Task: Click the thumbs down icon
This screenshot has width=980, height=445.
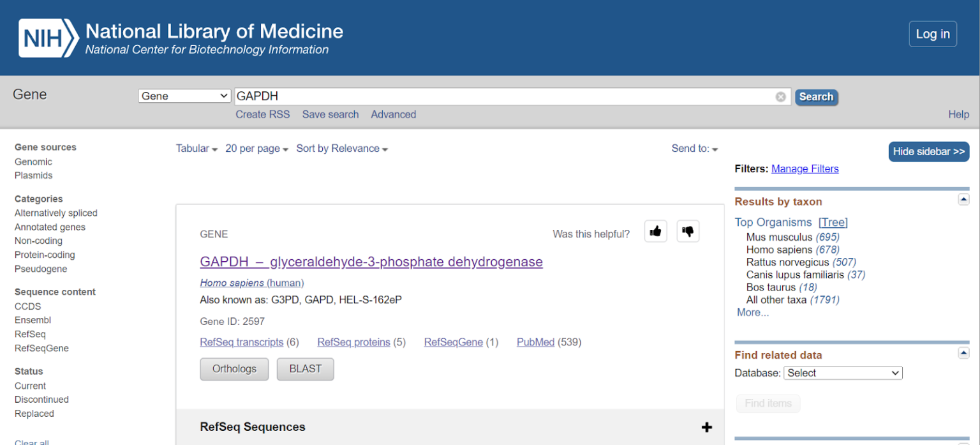Action: (x=688, y=231)
